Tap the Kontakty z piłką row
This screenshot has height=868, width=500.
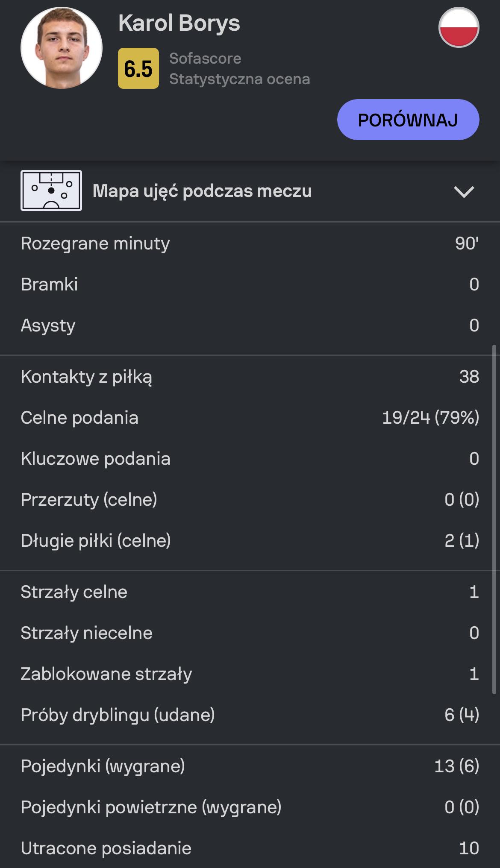[x=250, y=377]
